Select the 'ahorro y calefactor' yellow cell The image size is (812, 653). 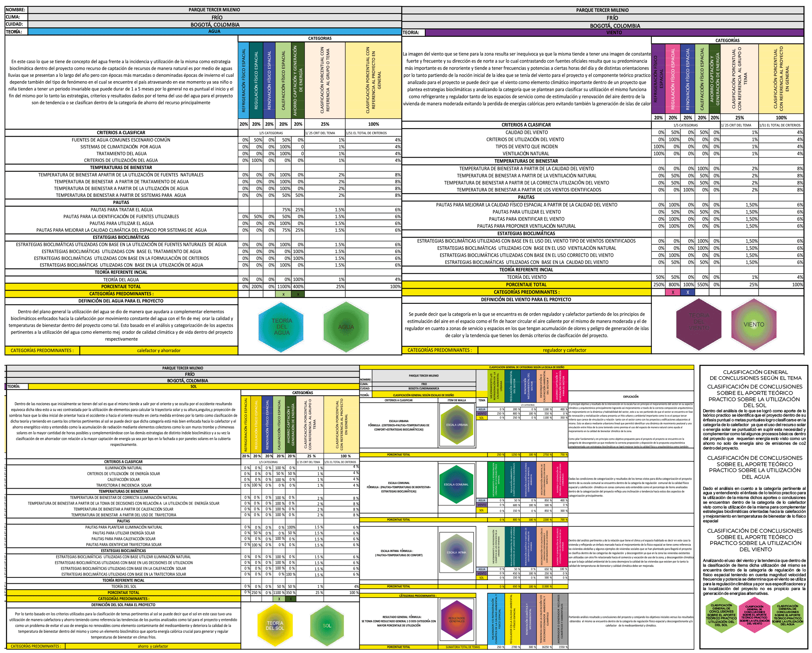(153, 646)
